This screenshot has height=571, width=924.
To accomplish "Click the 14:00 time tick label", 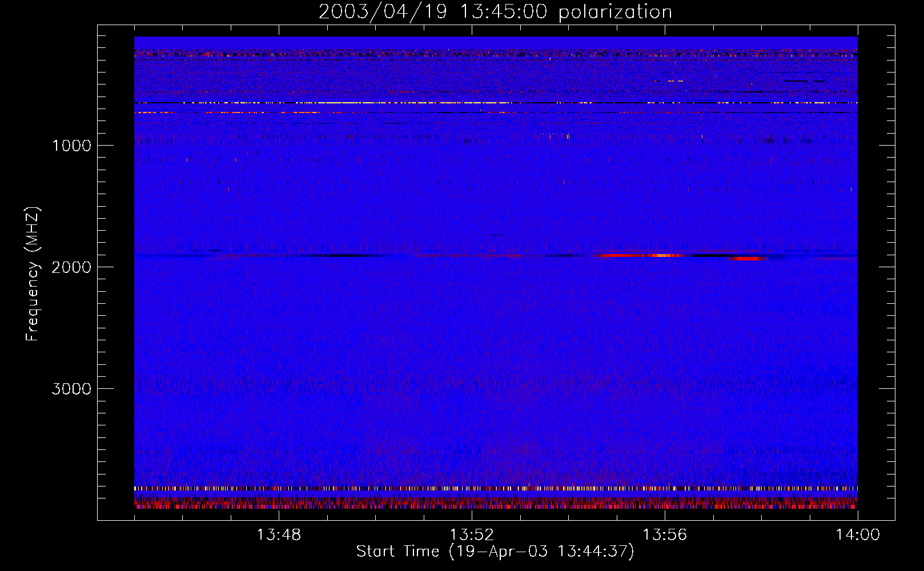I will [x=858, y=535].
